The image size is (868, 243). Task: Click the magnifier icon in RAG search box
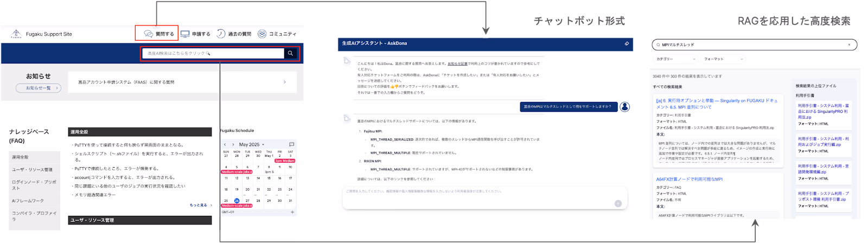click(658, 44)
